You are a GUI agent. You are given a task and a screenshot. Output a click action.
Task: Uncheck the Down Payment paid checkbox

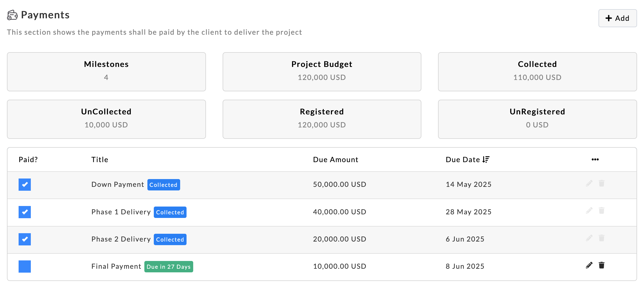25,185
